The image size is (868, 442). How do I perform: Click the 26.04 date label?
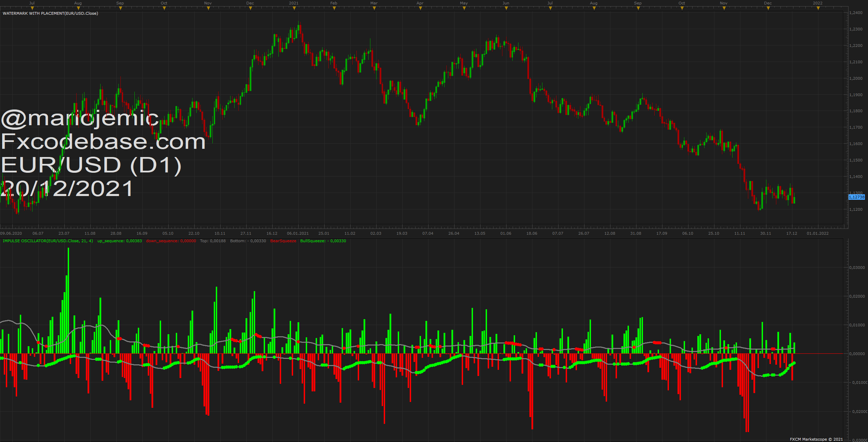pyautogui.click(x=454, y=233)
